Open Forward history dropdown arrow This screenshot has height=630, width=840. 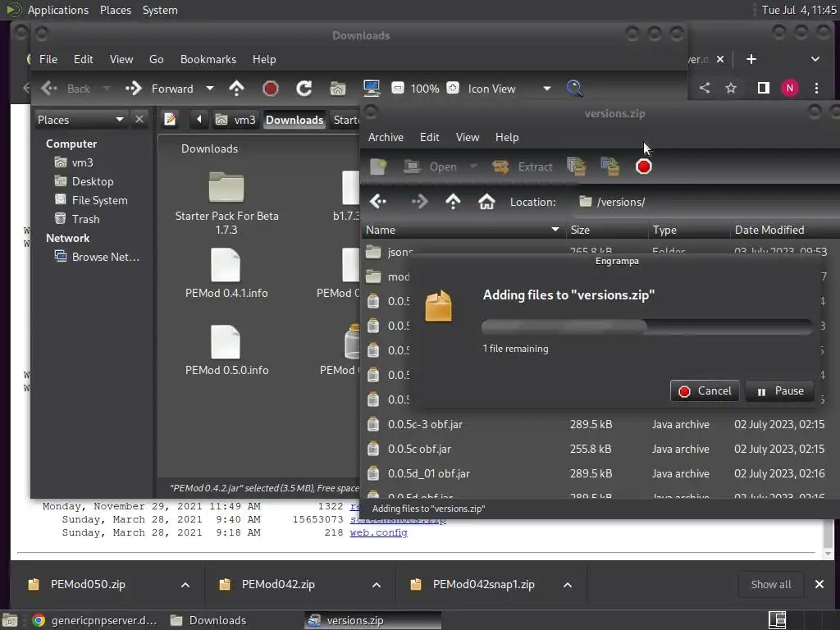210,89
